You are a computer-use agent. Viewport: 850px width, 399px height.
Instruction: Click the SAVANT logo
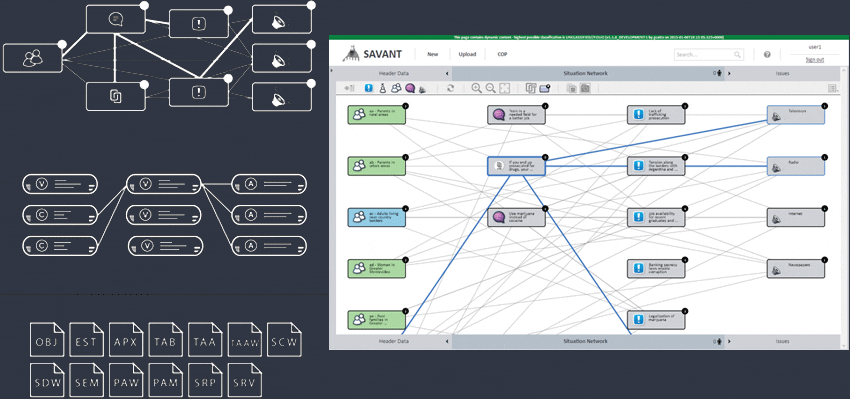(x=372, y=54)
